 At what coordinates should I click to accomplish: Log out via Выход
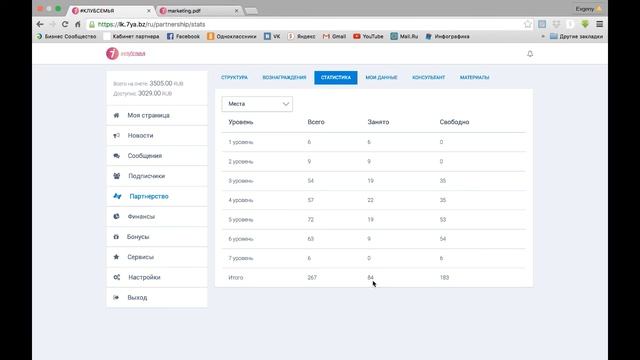pyautogui.click(x=157, y=298)
